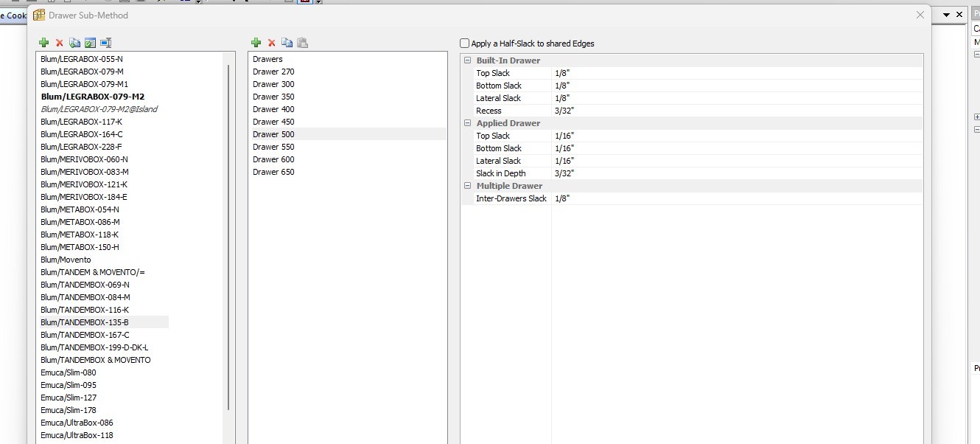Click the sub-method list vertical scrollbar
980x444 pixels.
pos(228,236)
